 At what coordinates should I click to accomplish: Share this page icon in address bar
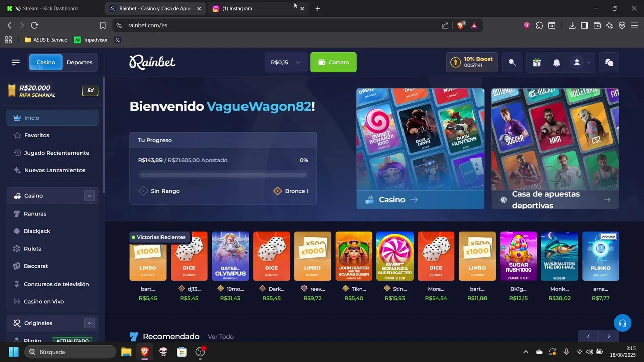tap(445, 25)
